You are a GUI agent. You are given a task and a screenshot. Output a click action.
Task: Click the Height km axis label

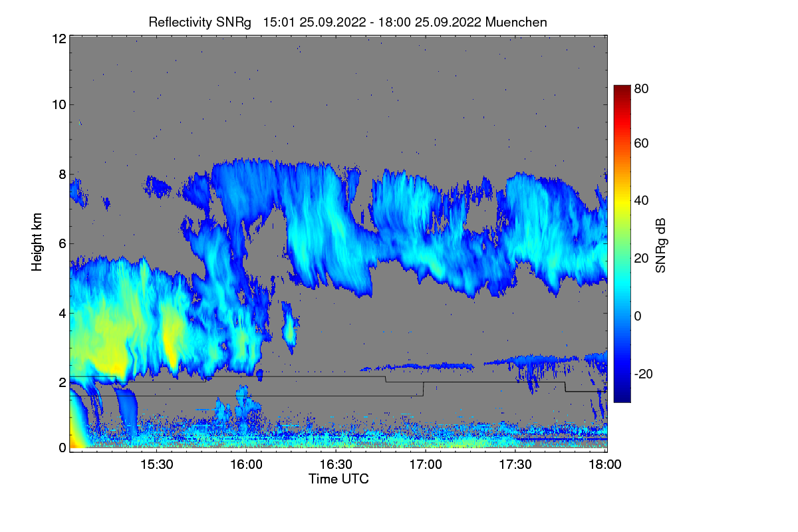tap(37, 242)
